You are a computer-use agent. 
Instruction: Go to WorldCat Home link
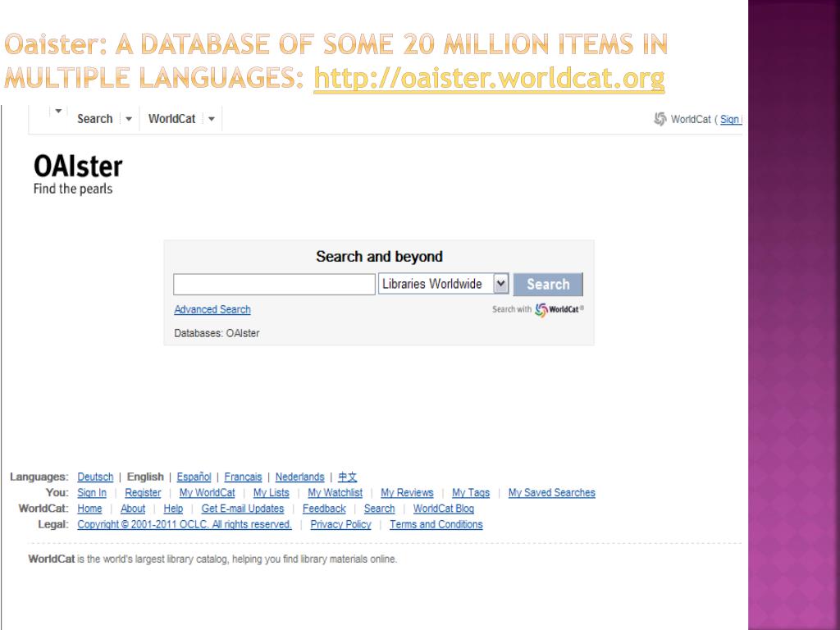[x=89, y=509]
